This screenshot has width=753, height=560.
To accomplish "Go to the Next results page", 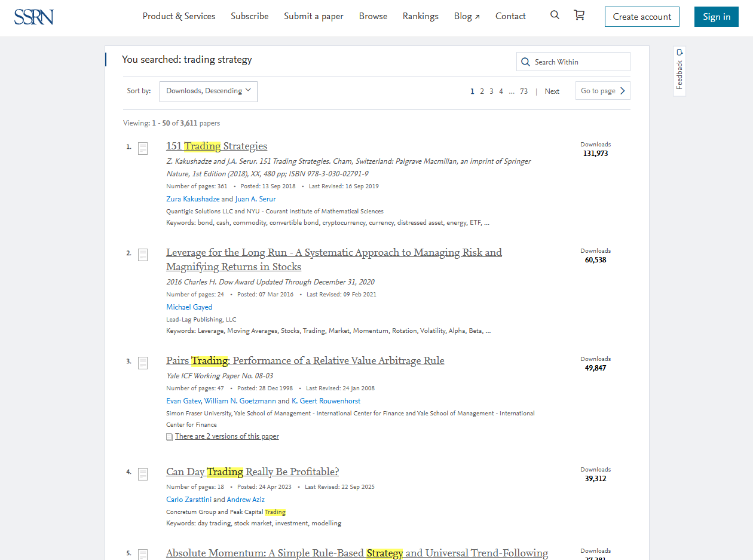I will click(552, 91).
